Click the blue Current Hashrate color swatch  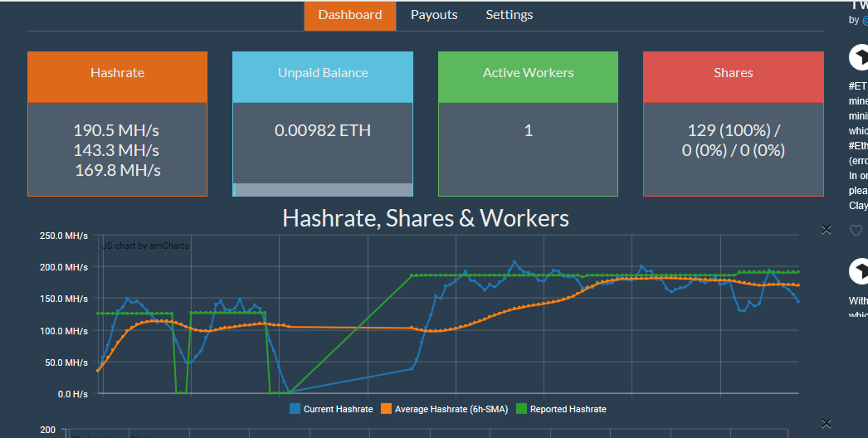click(x=295, y=409)
